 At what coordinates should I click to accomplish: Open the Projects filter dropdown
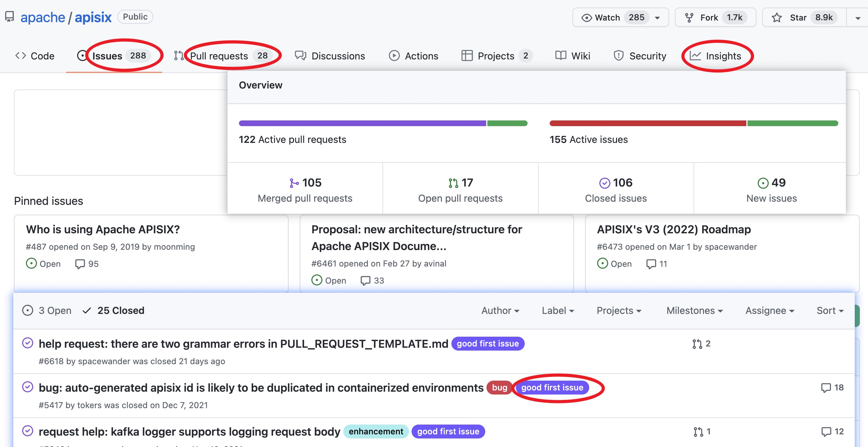coord(619,310)
